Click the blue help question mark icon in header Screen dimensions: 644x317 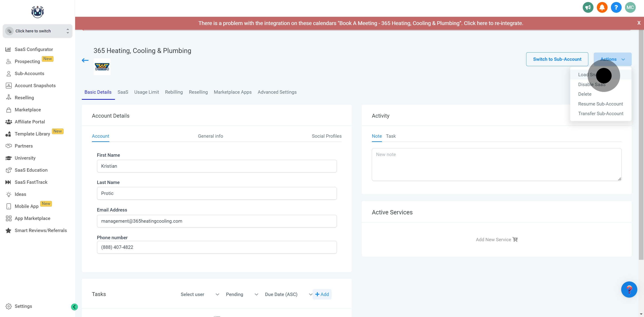click(x=616, y=8)
